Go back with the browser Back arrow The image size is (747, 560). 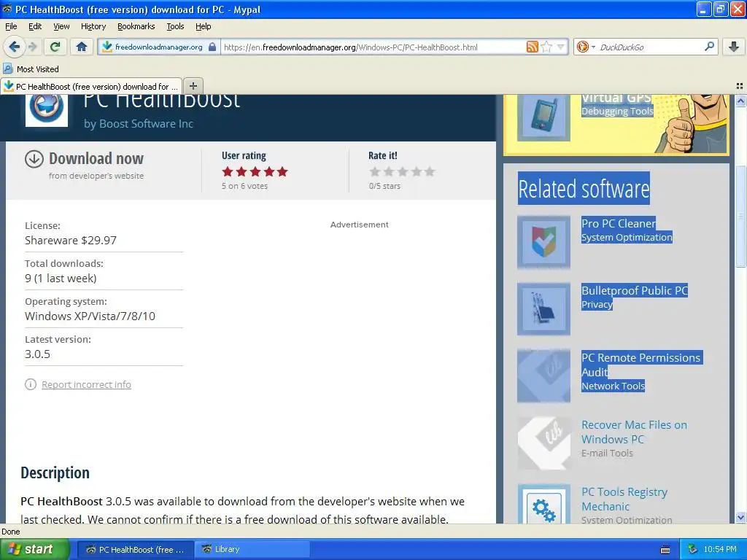(x=14, y=47)
